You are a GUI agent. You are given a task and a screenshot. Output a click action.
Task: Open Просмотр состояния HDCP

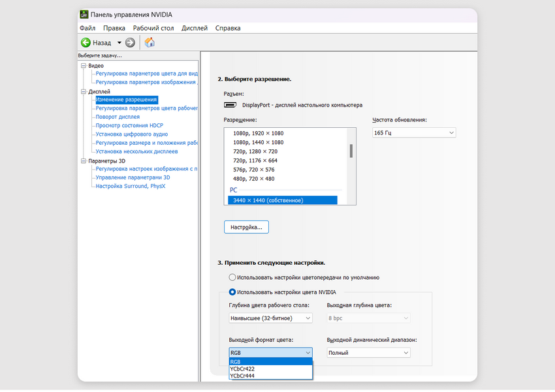(129, 125)
